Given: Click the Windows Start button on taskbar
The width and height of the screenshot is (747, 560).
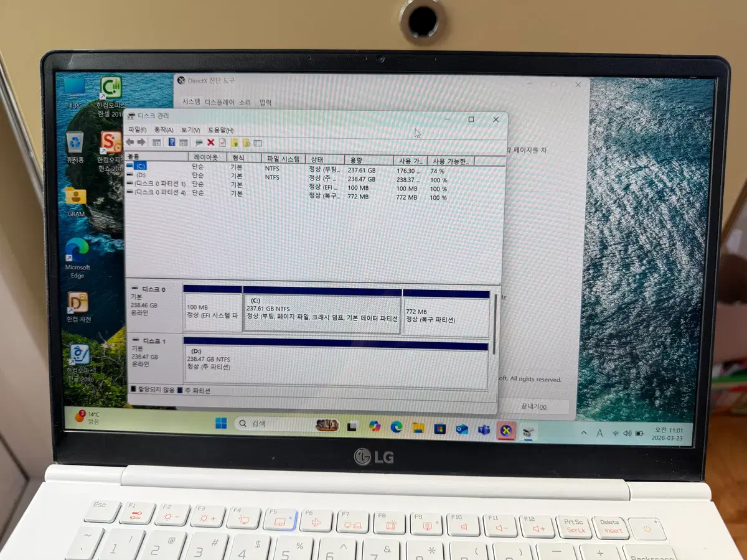Looking at the screenshot, I should [x=221, y=424].
